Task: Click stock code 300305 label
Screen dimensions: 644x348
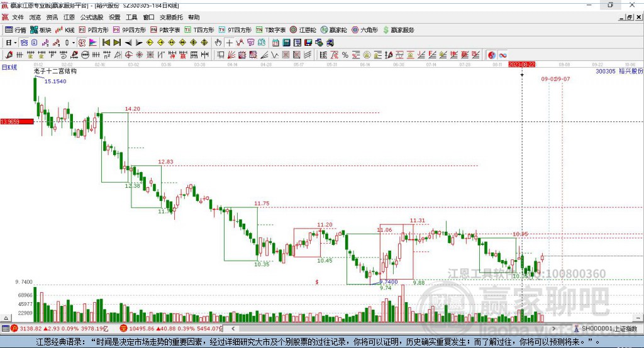Action: (606, 71)
